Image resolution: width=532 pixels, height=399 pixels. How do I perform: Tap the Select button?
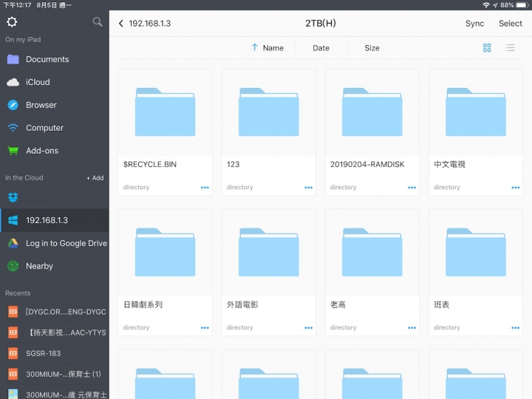(510, 24)
